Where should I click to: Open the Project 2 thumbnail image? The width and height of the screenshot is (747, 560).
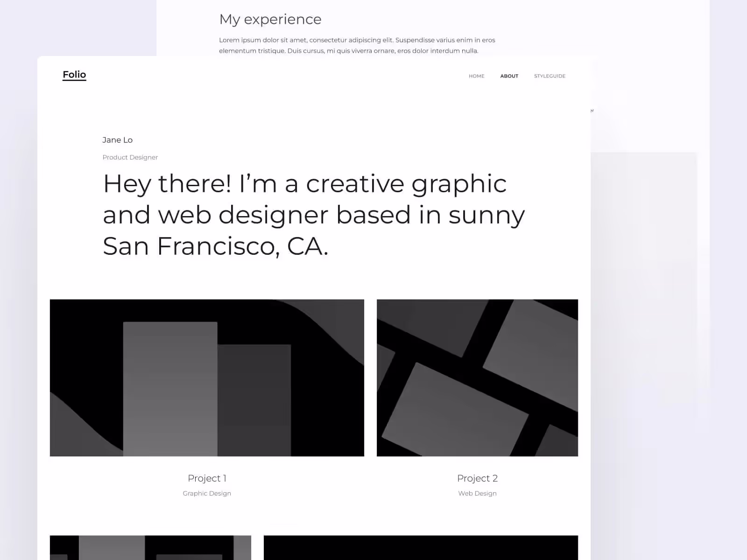[477, 378]
